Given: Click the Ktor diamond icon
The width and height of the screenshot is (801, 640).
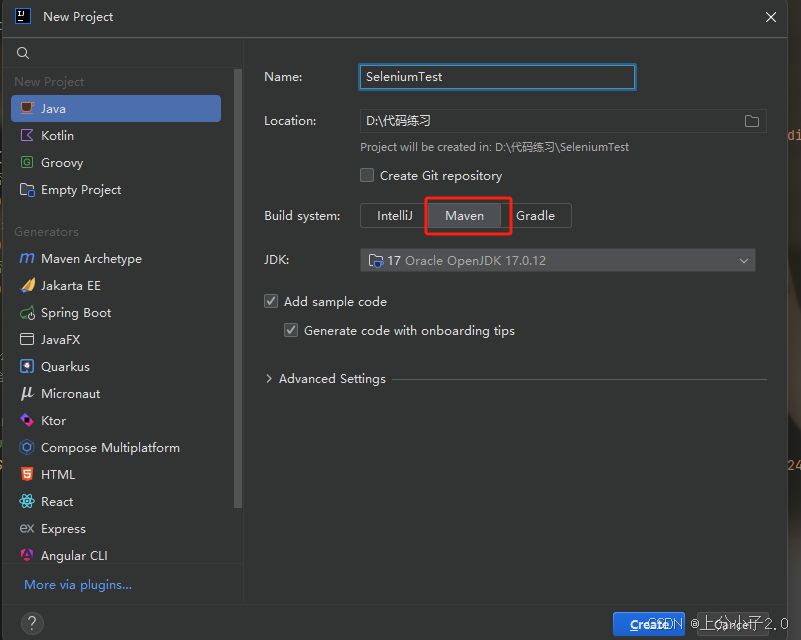Looking at the screenshot, I should pos(27,420).
